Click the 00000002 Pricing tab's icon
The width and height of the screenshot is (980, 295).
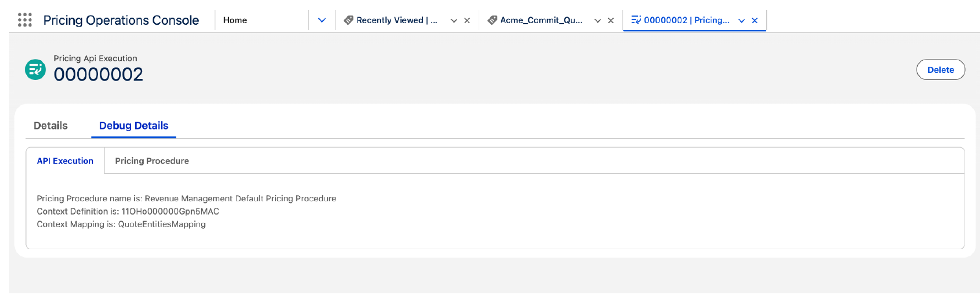point(636,20)
